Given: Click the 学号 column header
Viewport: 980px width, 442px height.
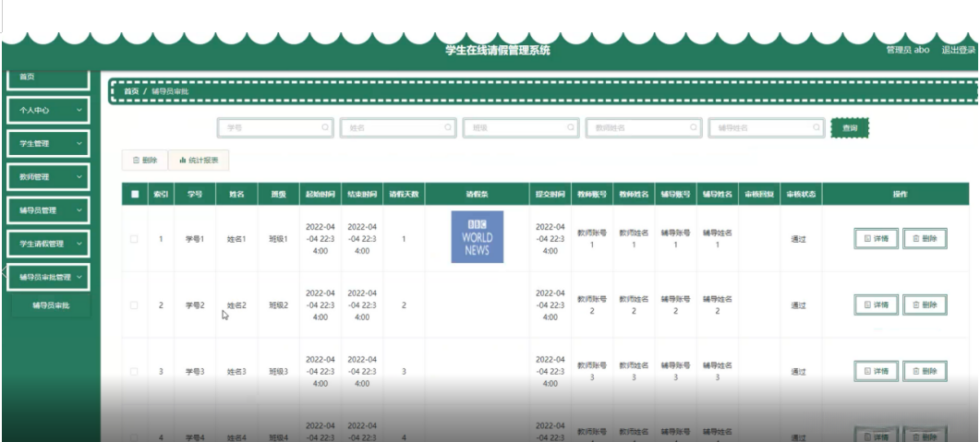Looking at the screenshot, I should [x=195, y=194].
